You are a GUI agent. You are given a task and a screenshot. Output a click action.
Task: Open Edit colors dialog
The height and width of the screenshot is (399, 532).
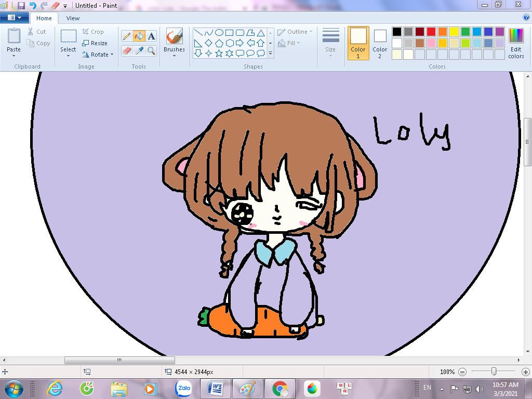(x=516, y=44)
